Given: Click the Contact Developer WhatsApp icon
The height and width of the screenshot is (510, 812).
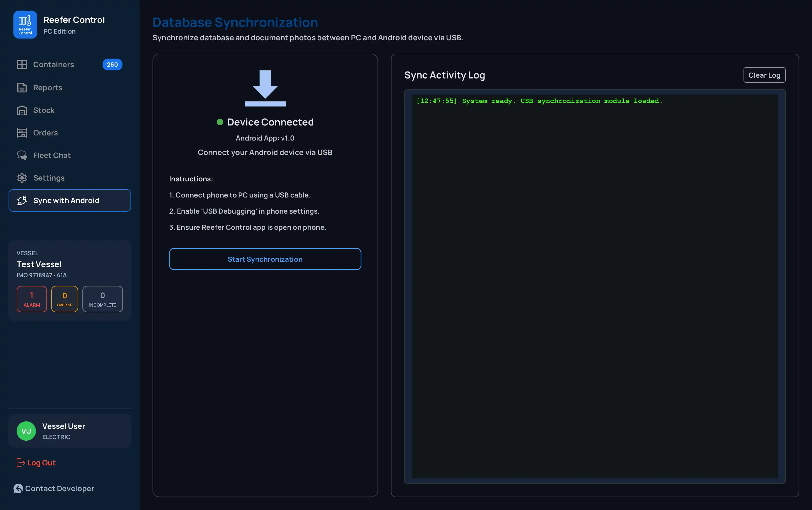Looking at the screenshot, I should [x=18, y=489].
